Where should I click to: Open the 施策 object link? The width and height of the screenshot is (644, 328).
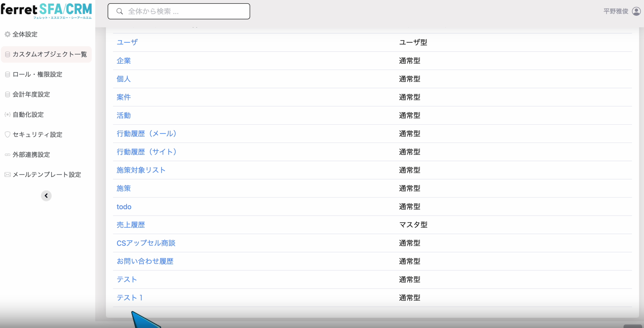(124, 188)
